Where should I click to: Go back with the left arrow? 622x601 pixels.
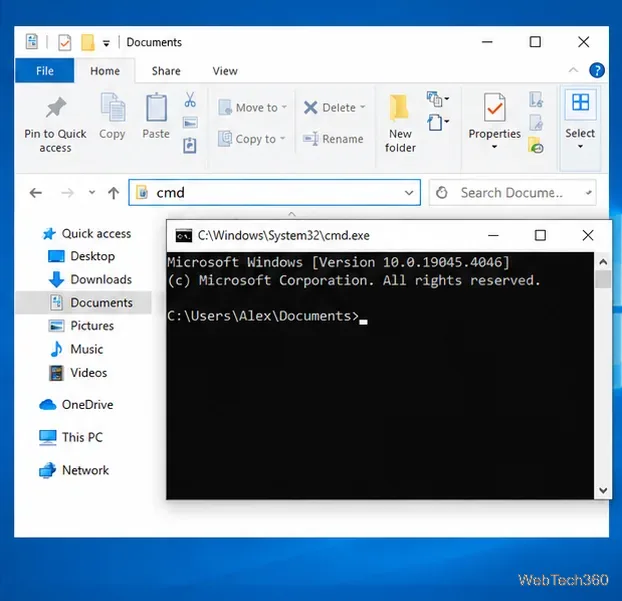coord(36,193)
